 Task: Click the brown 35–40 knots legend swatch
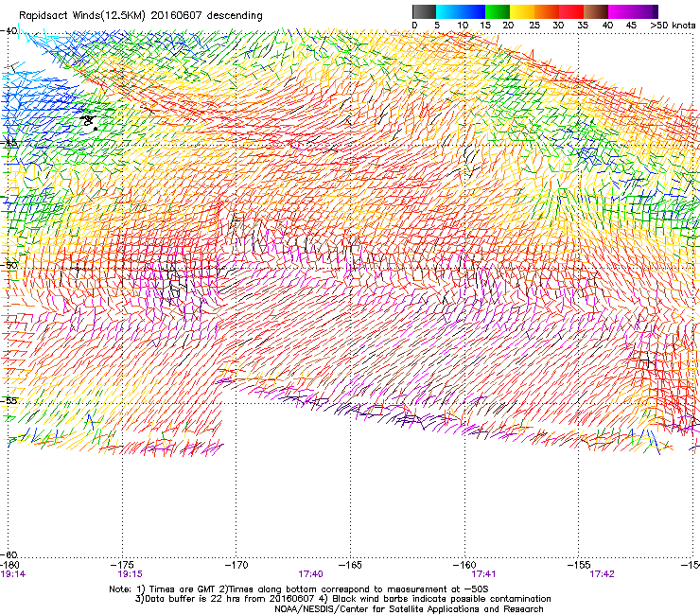(596, 11)
